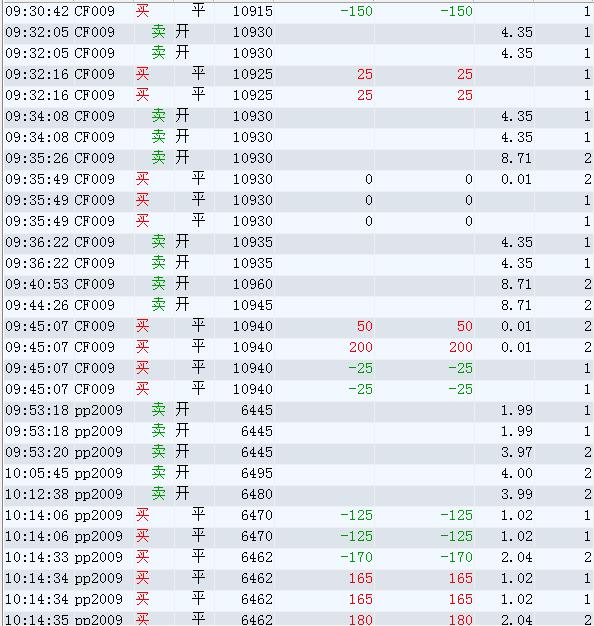Select the 10:14:35 pp2009 row

[299, 619]
